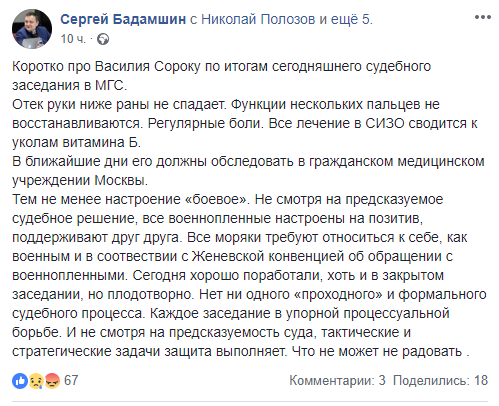Open the «Поделились: 18» shares list
The height and width of the screenshot is (406, 499).
[440, 380]
